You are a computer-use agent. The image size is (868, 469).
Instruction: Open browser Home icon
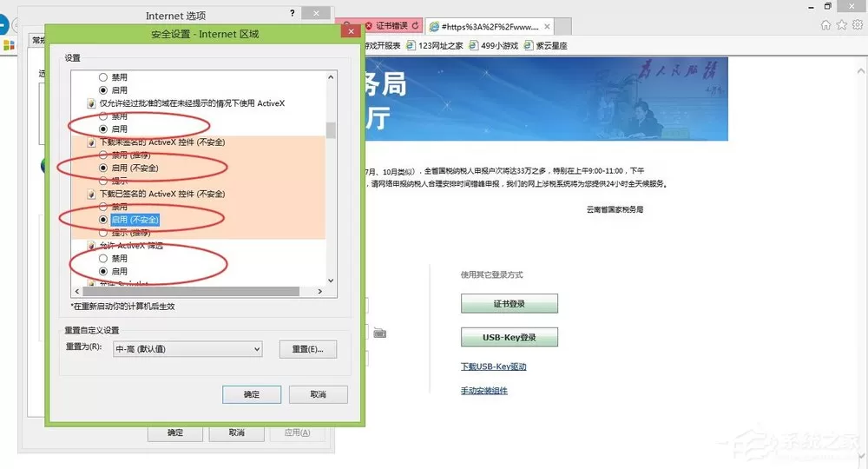(x=826, y=25)
